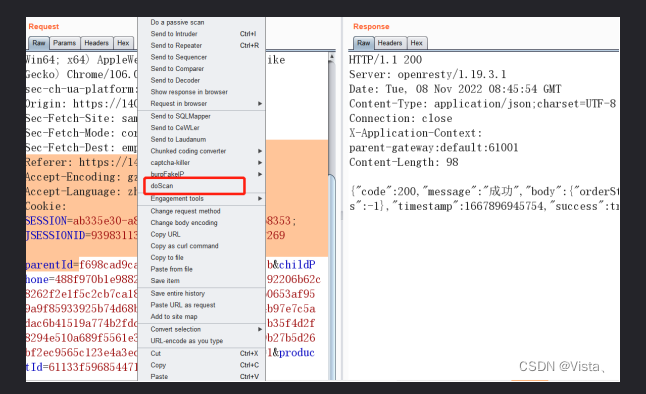Select Send to Decoder
The image size is (646, 394).
pyautogui.click(x=201, y=80)
